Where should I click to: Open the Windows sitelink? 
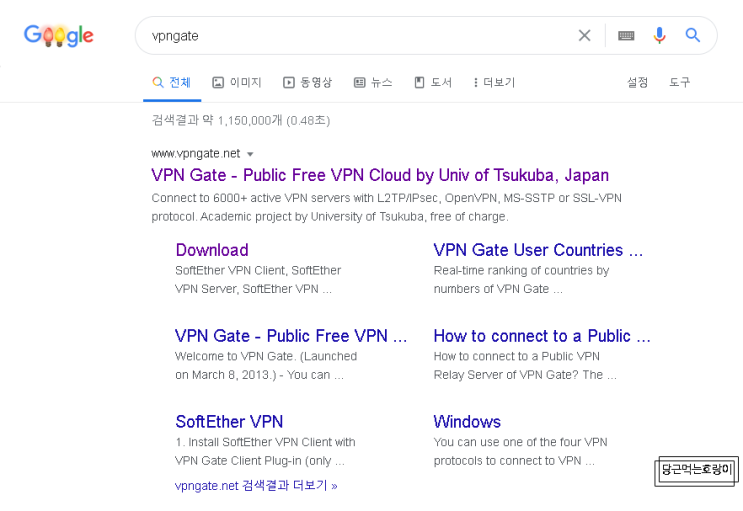click(467, 421)
